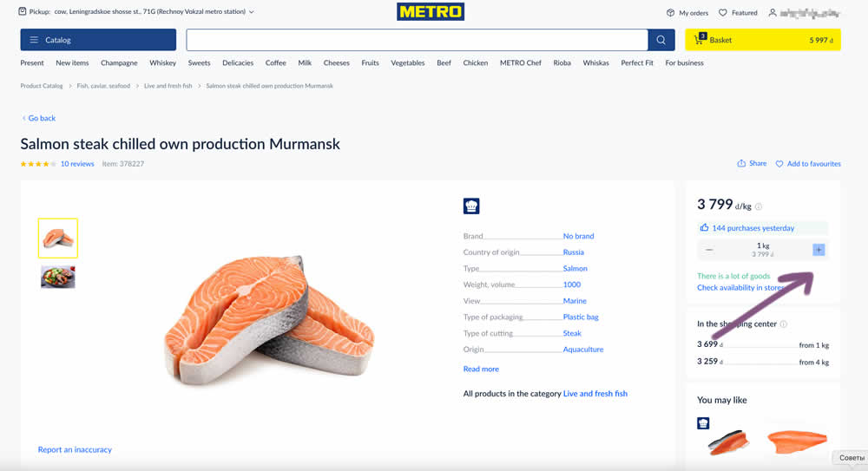868x471 pixels.
Task: Decrease quantity with minus button
Action: (709, 250)
